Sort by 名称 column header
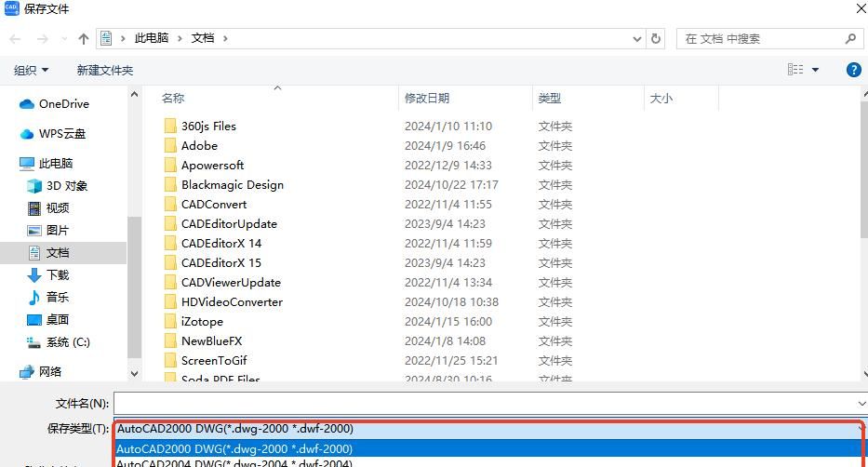868x467 pixels. click(x=173, y=99)
